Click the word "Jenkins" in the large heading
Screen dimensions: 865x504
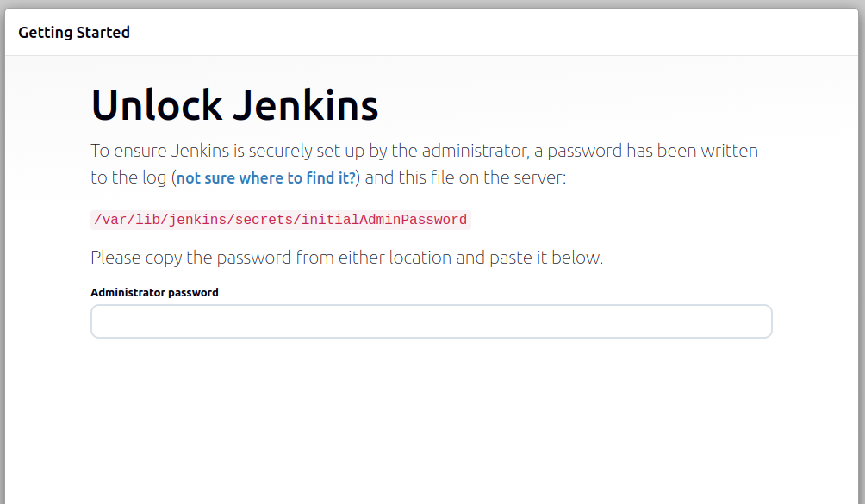point(305,106)
